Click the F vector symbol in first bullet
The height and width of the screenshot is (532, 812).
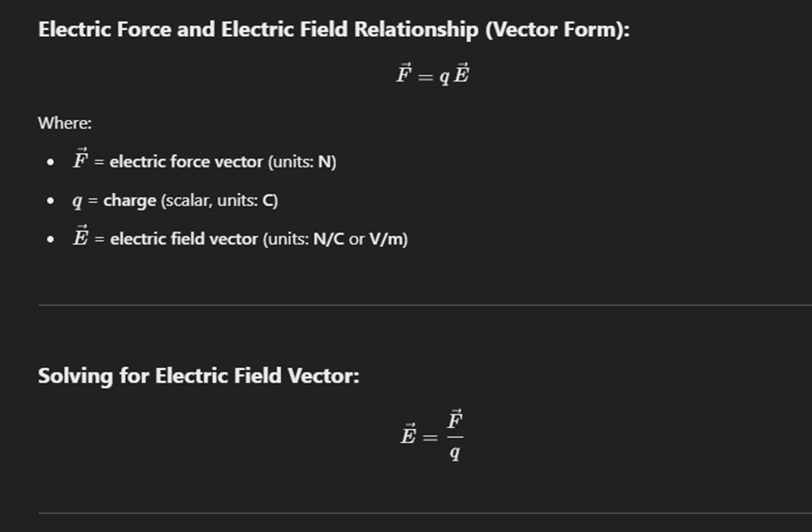(81, 159)
